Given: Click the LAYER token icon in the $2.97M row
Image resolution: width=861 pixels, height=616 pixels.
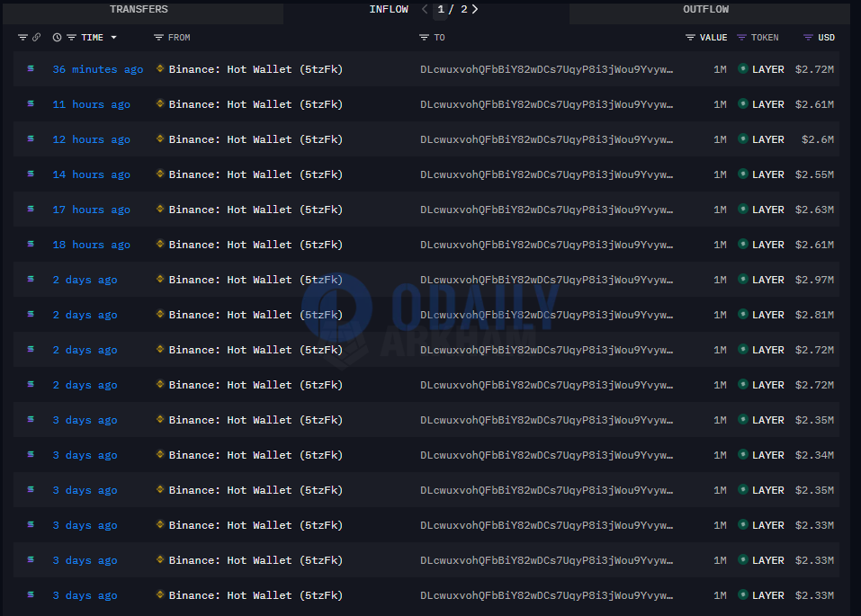Looking at the screenshot, I should click(x=743, y=280).
